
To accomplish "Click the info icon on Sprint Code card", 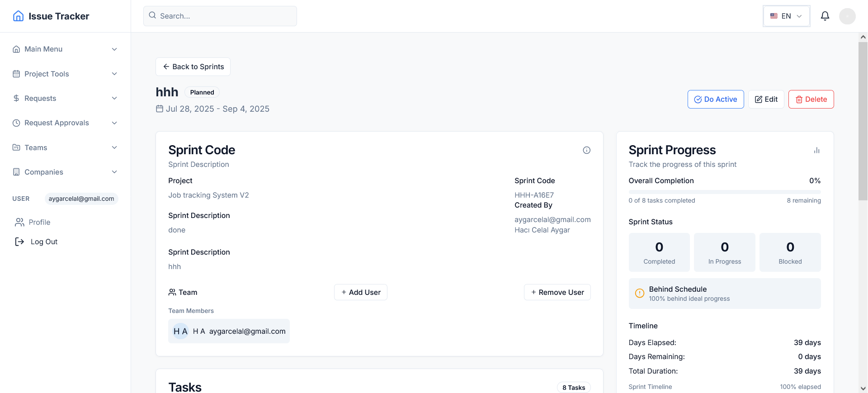I will (x=586, y=150).
